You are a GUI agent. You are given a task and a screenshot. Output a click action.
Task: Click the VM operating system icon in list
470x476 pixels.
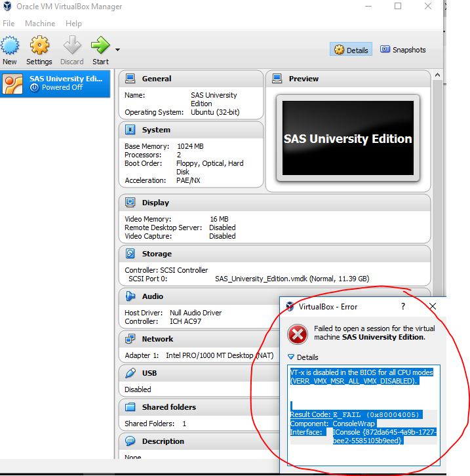coord(12,84)
